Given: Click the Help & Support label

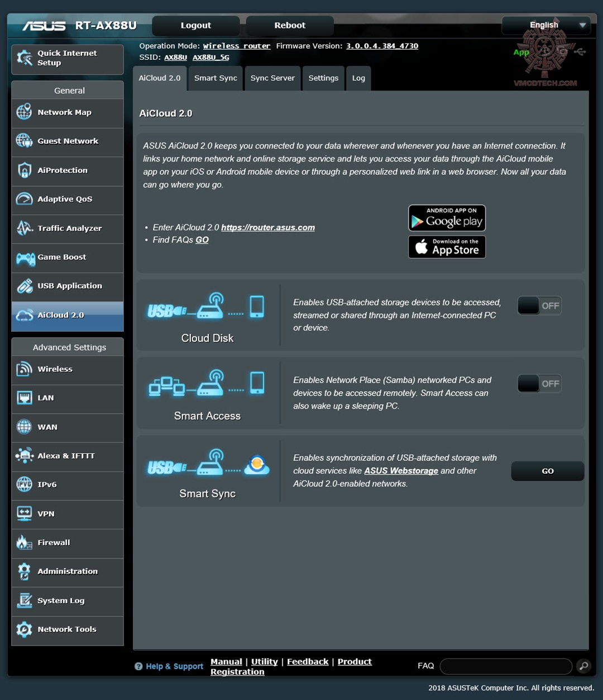Looking at the screenshot, I should tap(174, 666).
